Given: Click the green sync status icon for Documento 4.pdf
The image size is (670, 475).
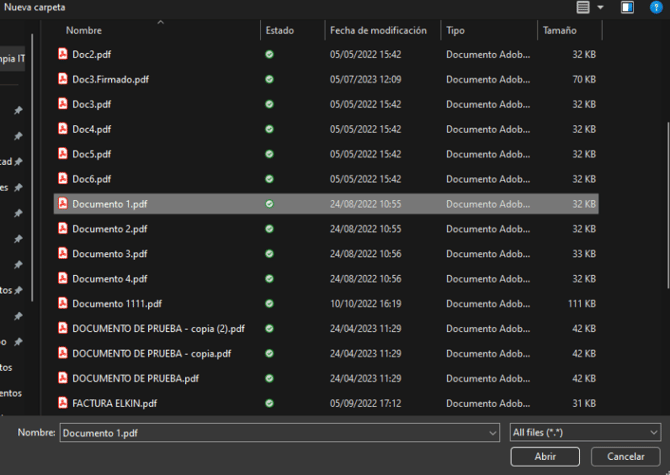Looking at the screenshot, I should 269,279.
